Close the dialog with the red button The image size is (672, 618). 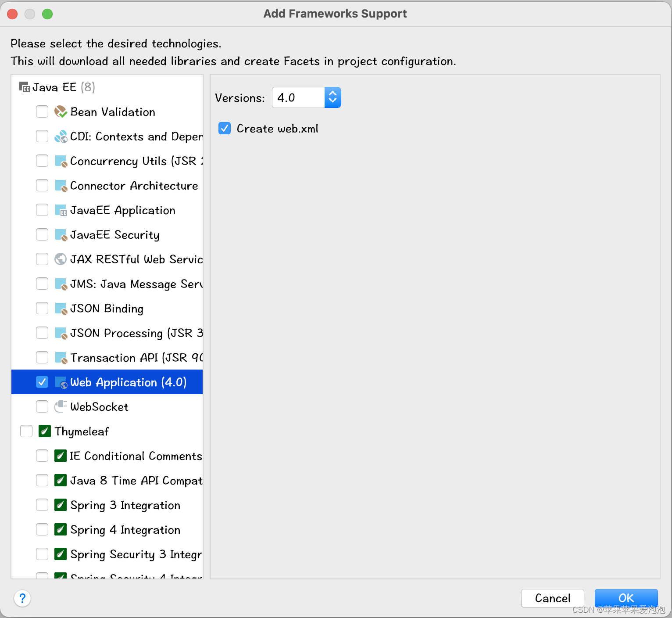pyautogui.click(x=12, y=14)
